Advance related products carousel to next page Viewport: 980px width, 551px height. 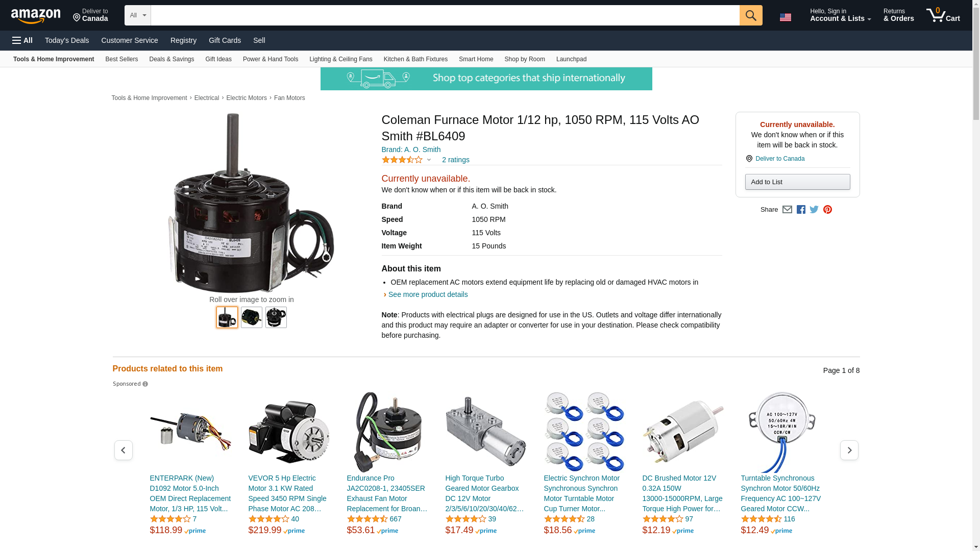[x=849, y=450]
